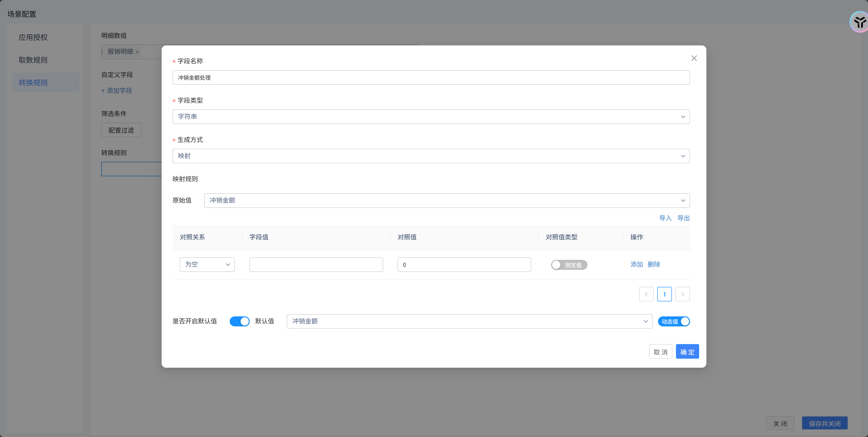Go to previous page arrow
Screen dimensions: 868x437
tap(646, 294)
